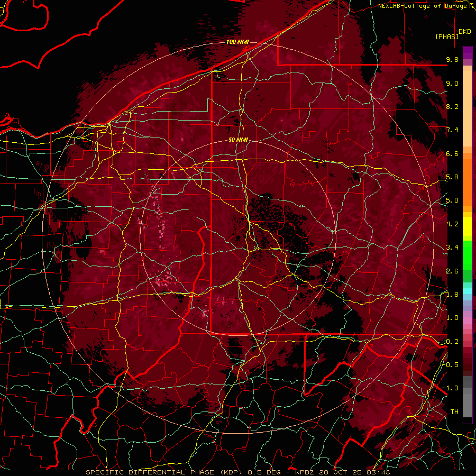Click the 100 NMI range ring label
The width and height of the screenshot is (476, 476).
237,42
